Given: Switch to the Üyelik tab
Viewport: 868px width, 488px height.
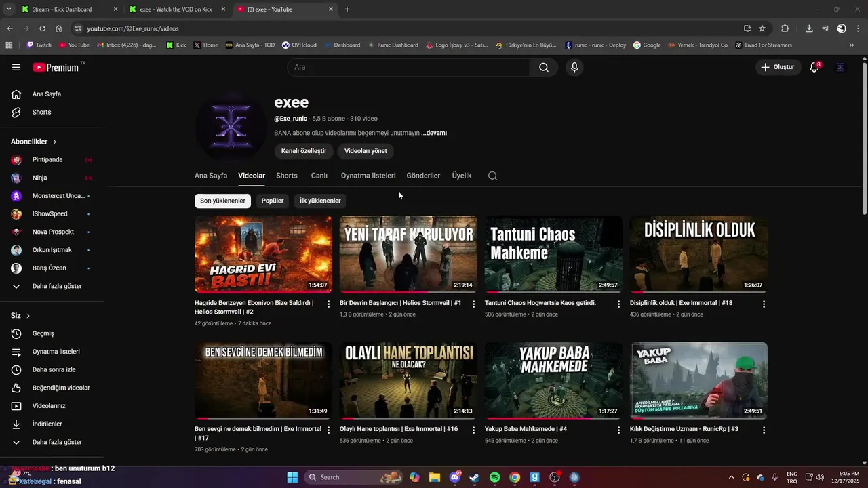Looking at the screenshot, I should click(x=462, y=176).
